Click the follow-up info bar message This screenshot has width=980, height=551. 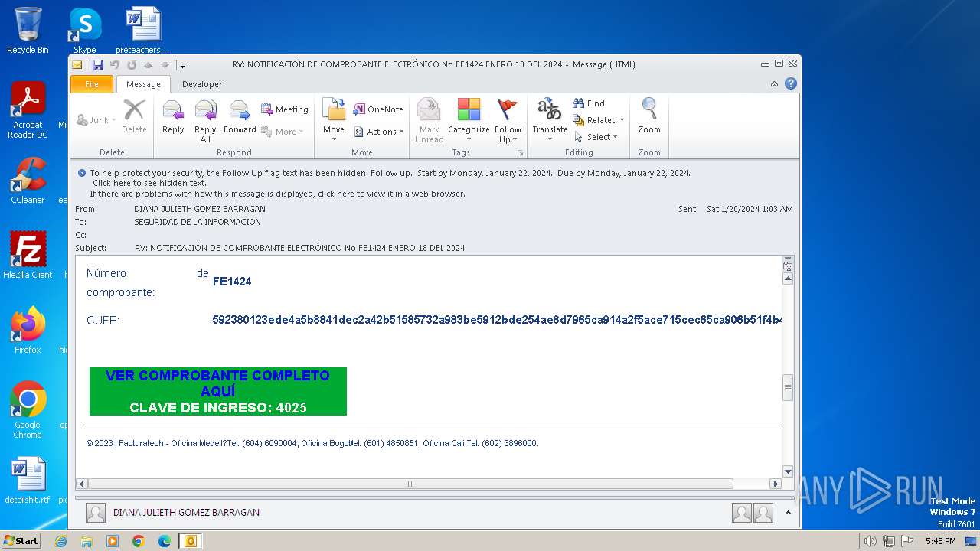click(x=390, y=173)
